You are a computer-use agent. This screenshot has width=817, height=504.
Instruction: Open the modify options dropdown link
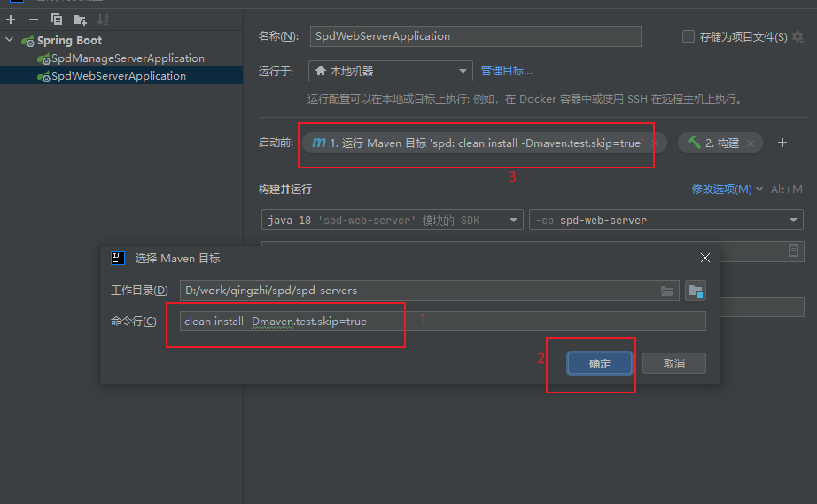click(727, 190)
